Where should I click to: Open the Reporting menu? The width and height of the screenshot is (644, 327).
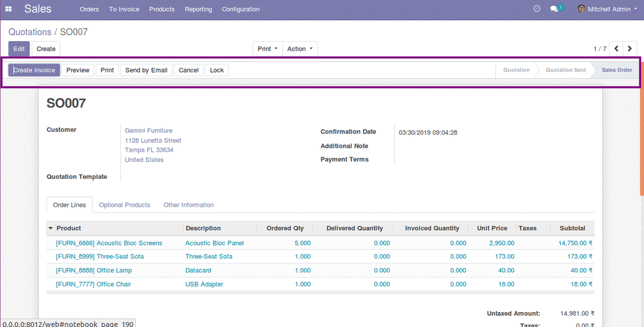coord(198,9)
